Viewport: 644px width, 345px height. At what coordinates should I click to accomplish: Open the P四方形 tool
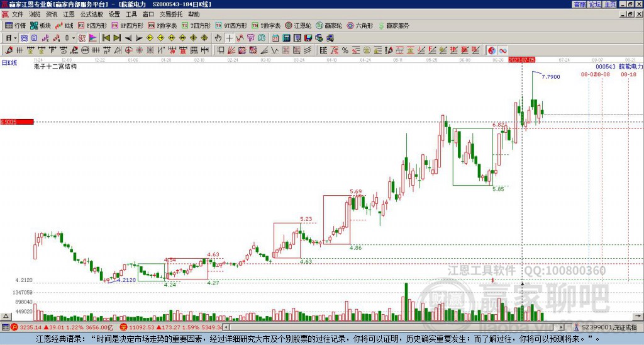pyautogui.click(x=92, y=25)
